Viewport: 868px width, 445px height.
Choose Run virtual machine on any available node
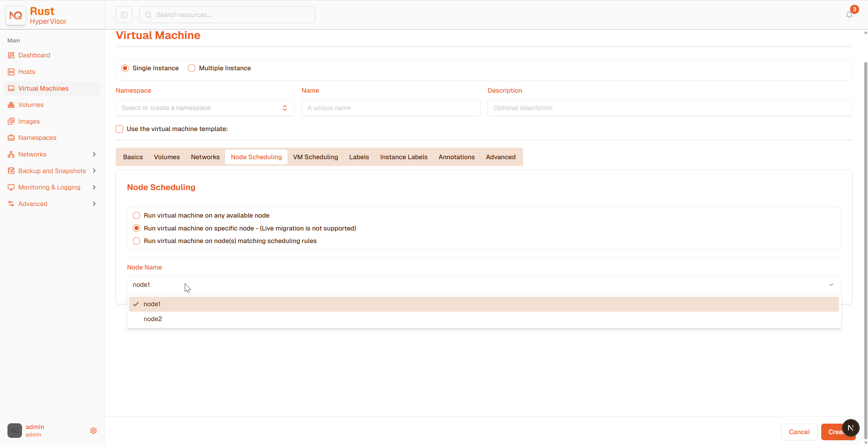[x=136, y=216]
